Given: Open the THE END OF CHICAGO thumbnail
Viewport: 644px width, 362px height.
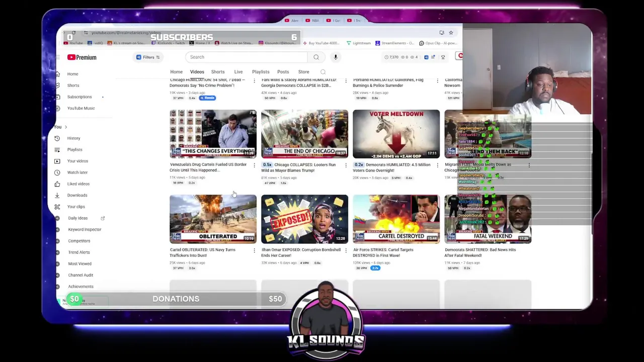Looking at the screenshot, I should coord(304,134).
